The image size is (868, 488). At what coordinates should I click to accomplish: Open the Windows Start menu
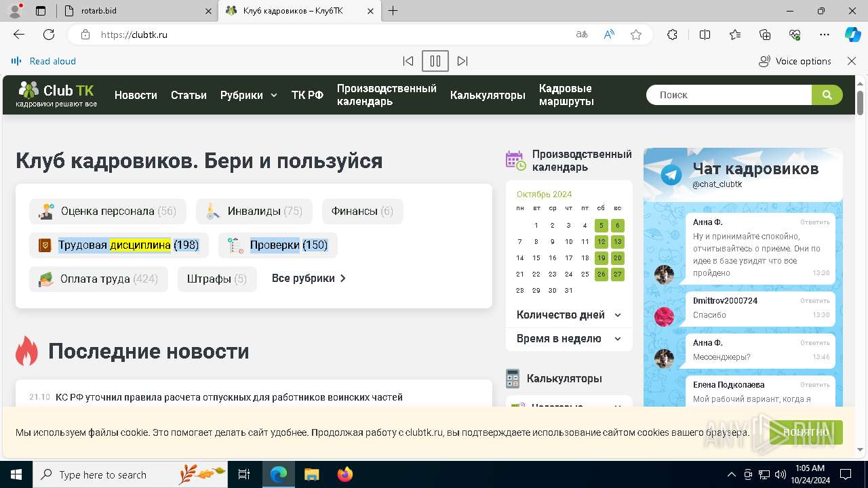(x=16, y=474)
